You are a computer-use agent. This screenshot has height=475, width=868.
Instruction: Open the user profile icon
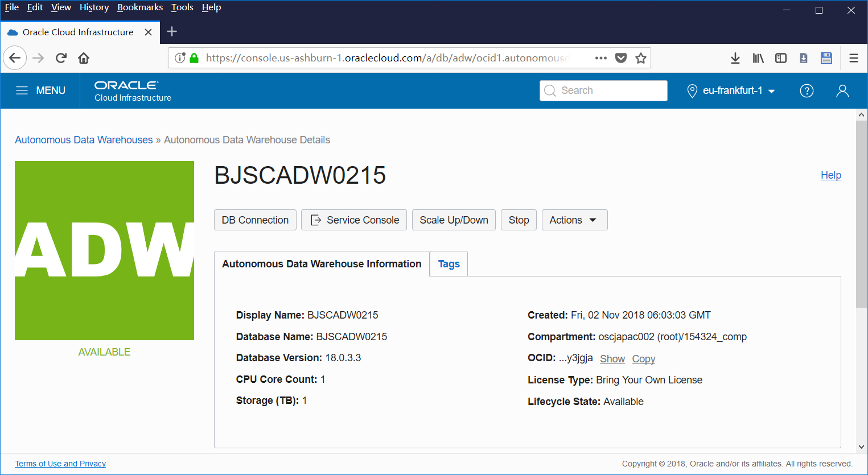(x=842, y=91)
